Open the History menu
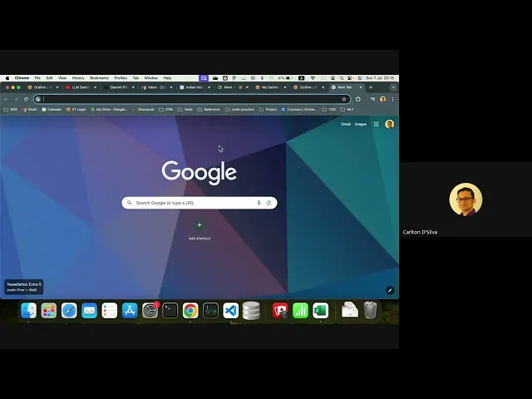This screenshot has height=399, width=532. [78, 78]
